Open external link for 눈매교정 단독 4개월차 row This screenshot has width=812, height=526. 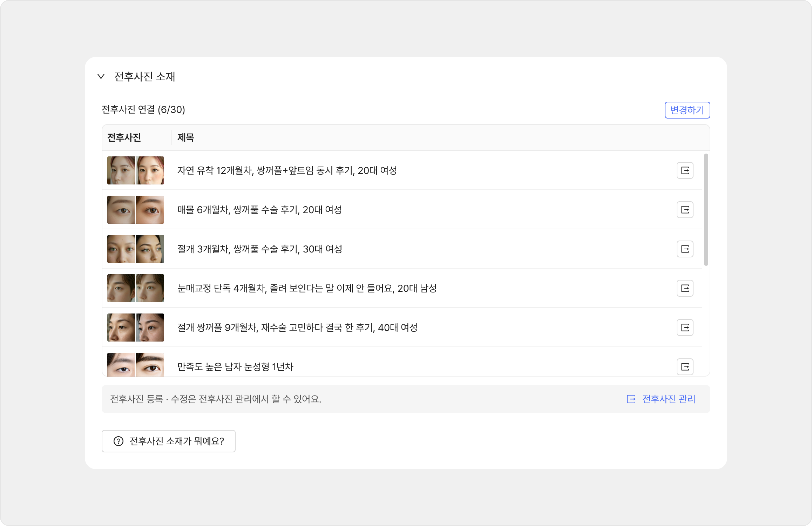point(685,288)
